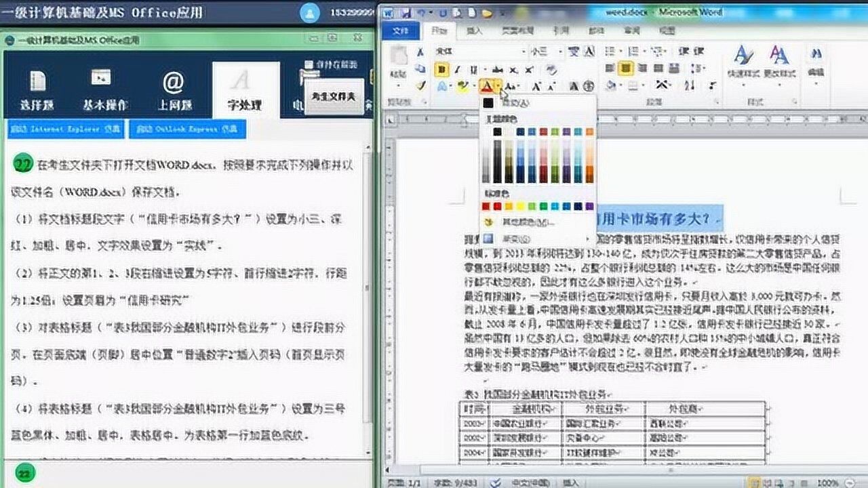Toggle Bold formatting in Word ribbon
Screen dimensions: 868x488
pyautogui.click(x=441, y=69)
